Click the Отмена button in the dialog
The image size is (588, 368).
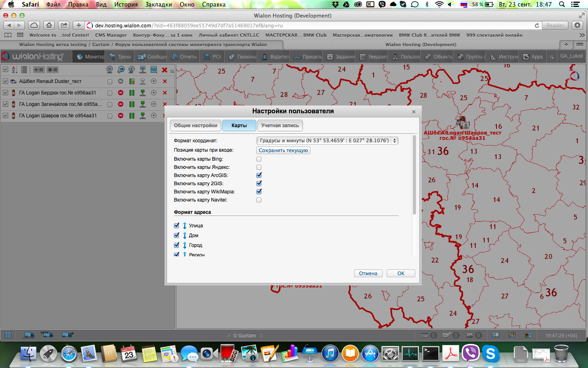pos(368,274)
